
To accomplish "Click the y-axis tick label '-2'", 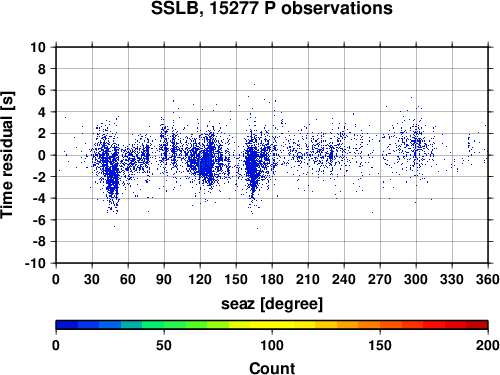I will pos(39,177).
